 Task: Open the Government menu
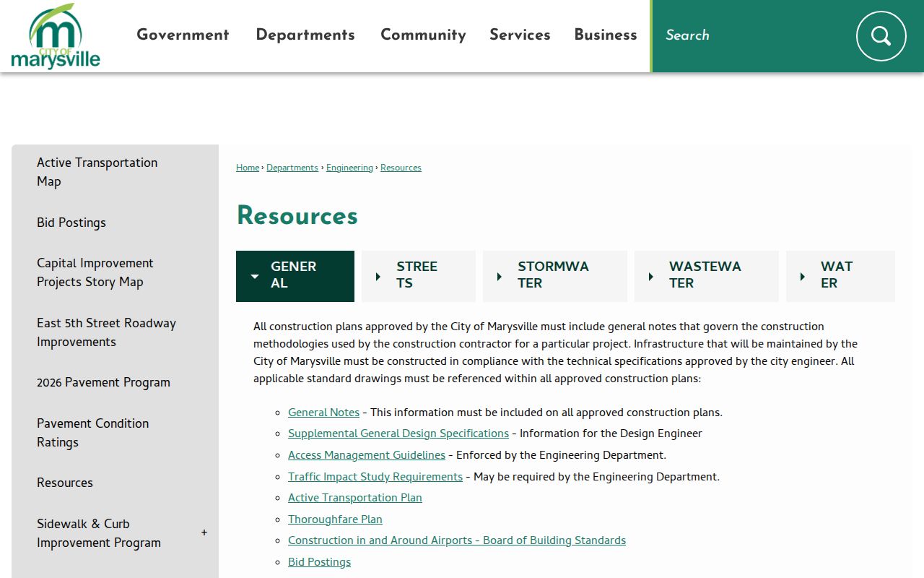pos(183,35)
